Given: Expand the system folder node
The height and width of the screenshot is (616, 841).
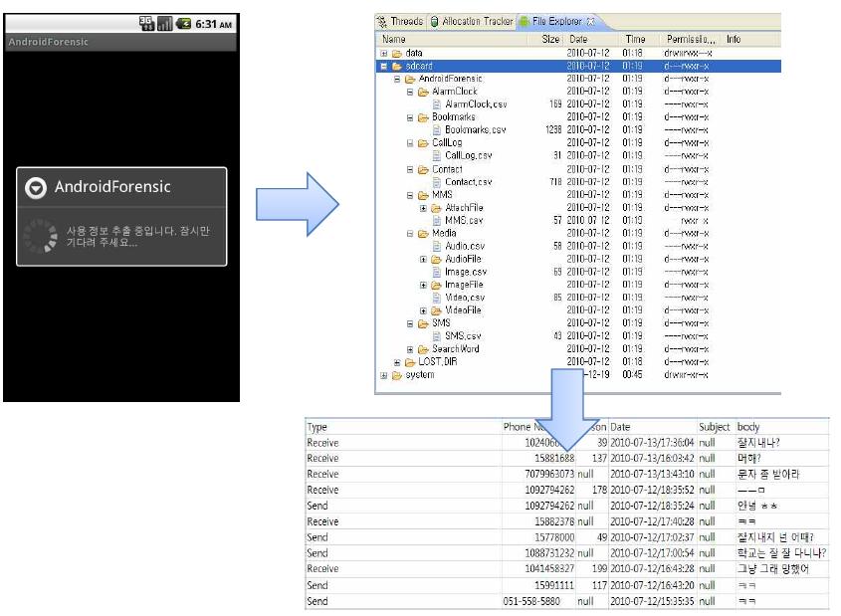Looking at the screenshot, I should [384, 375].
